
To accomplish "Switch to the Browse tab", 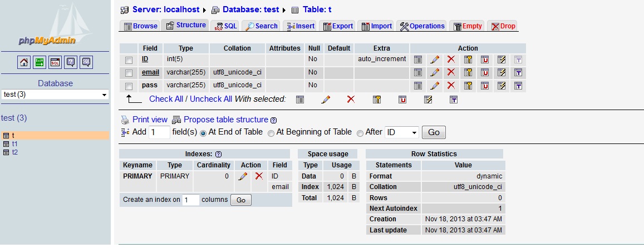I will click(x=140, y=26).
